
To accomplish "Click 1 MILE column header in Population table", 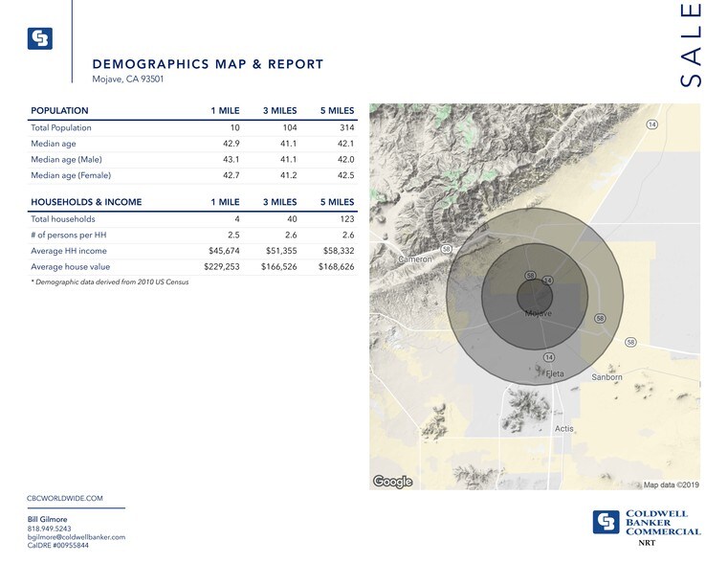I will tap(225, 110).
